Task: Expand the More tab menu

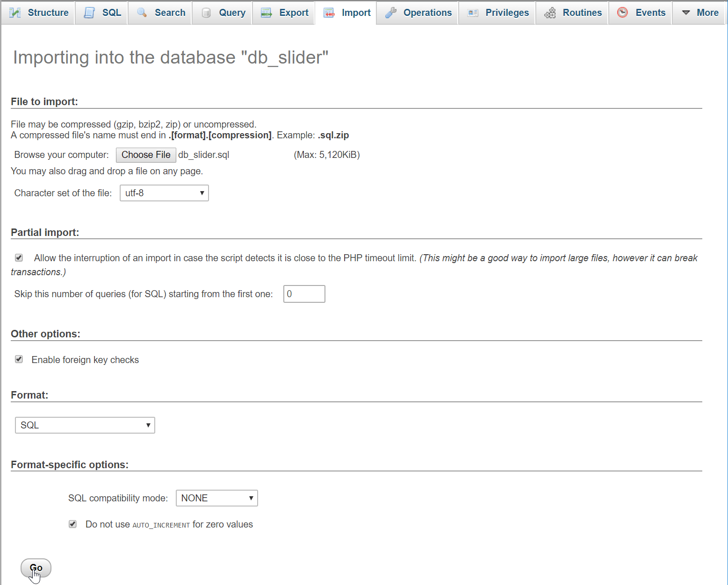Action: tap(699, 13)
